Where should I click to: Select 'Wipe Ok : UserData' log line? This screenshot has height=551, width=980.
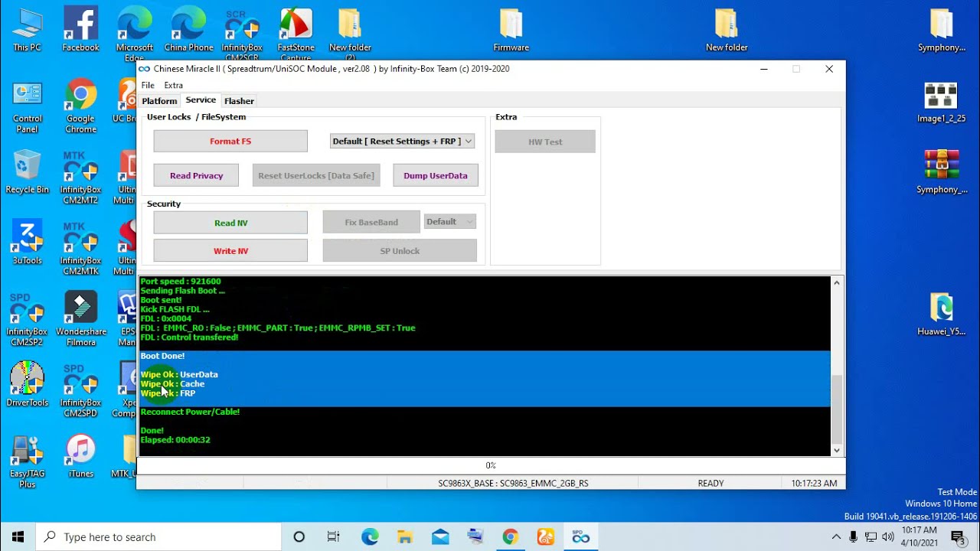pos(179,374)
